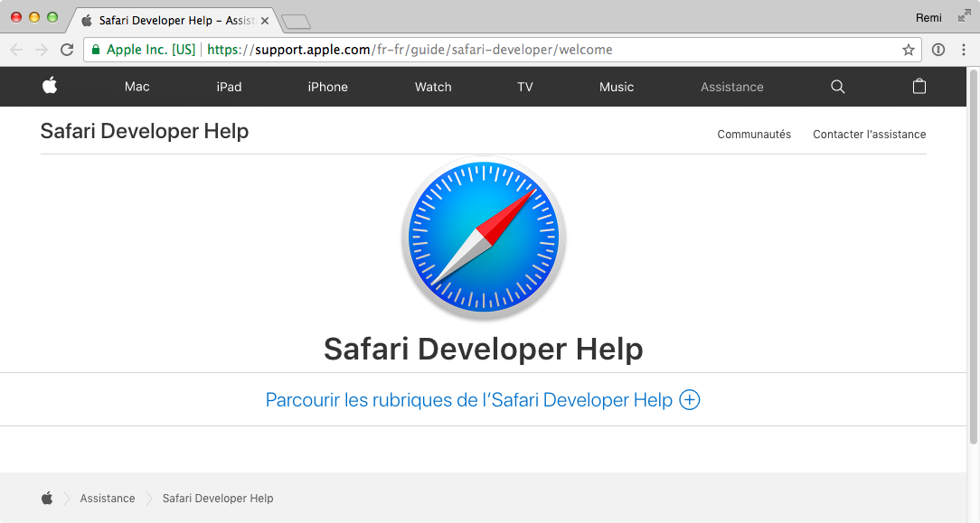Select Assistance in the navigation bar

tap(732, 87)
